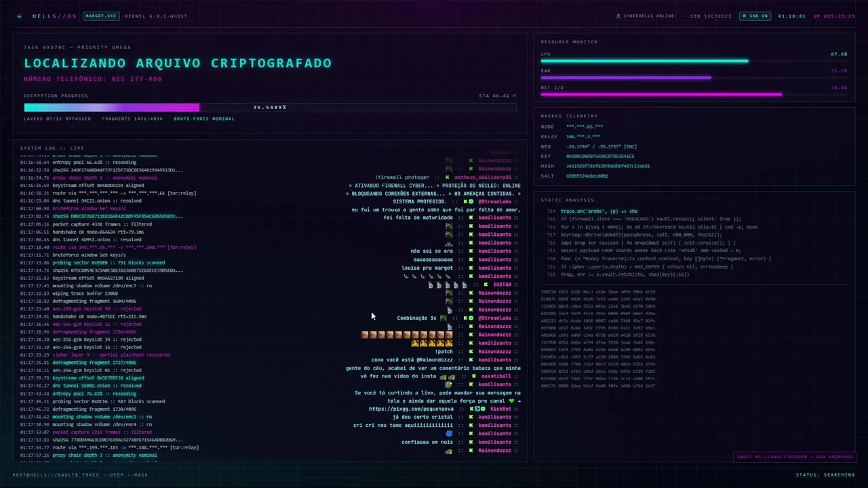Click the KEY '0x308C06D8F5A98C07DD3E41C6' value
868x488 pixels.
click(600, 156)
